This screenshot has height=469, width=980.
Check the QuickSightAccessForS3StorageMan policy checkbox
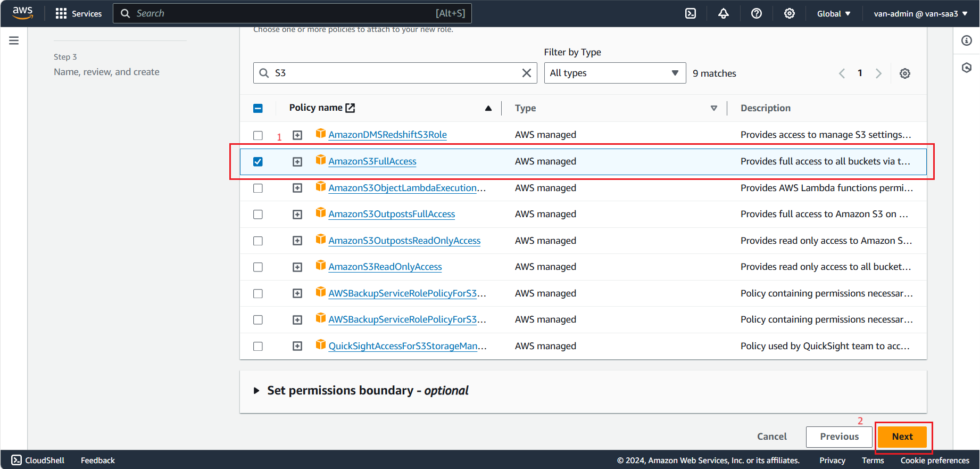tap(258, 346)
